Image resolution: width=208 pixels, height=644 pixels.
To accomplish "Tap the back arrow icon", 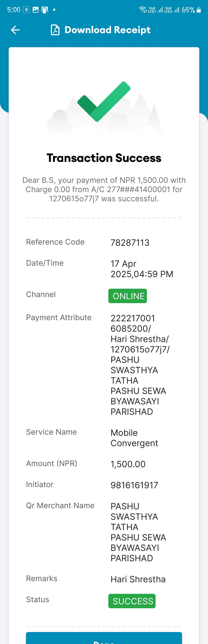I will tap(15, 30).
